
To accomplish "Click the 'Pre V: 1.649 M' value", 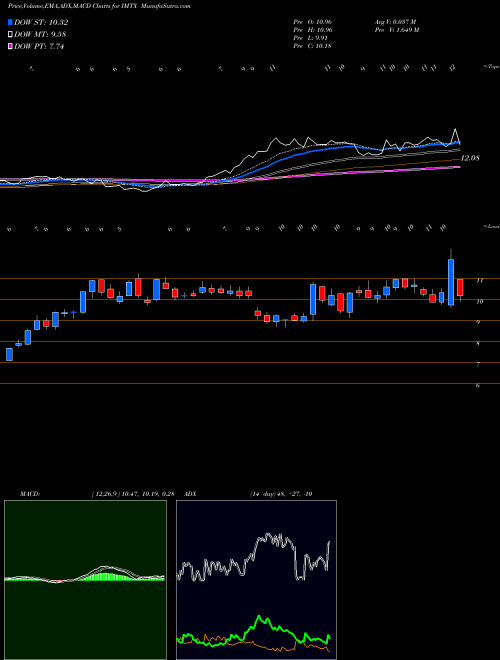I will click(x=395, y=30).
